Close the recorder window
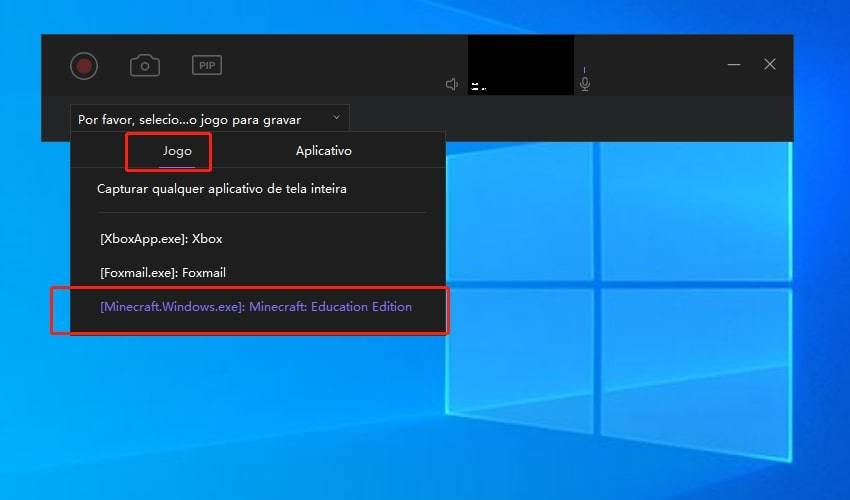The width and height of the screenshot is (850, 500). tap(769, 64)
